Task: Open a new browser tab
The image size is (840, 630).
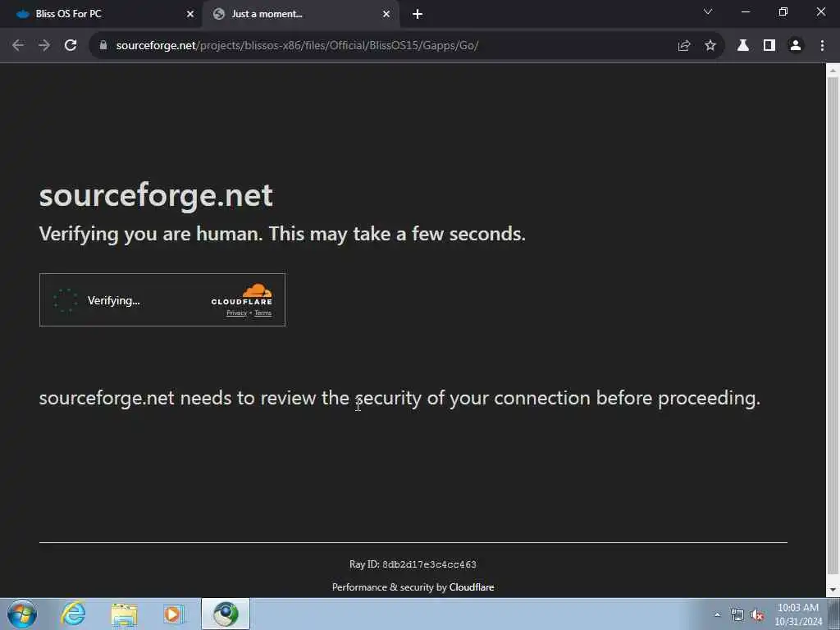Action: pos(418,15)
